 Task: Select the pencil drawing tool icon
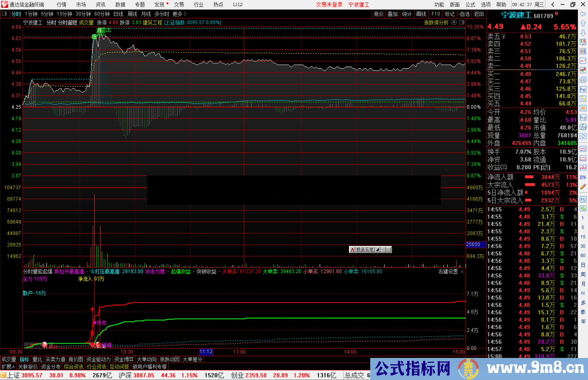tap(583, 187)
